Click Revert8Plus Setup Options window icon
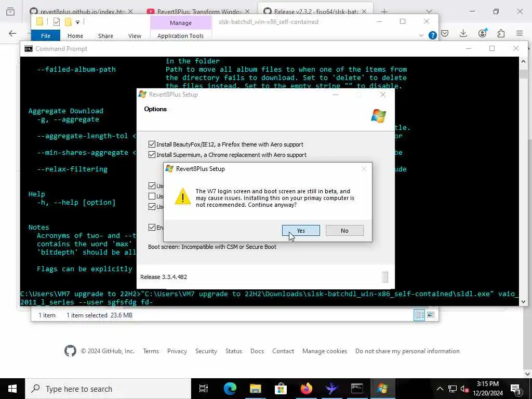 (x=142, y=95)
